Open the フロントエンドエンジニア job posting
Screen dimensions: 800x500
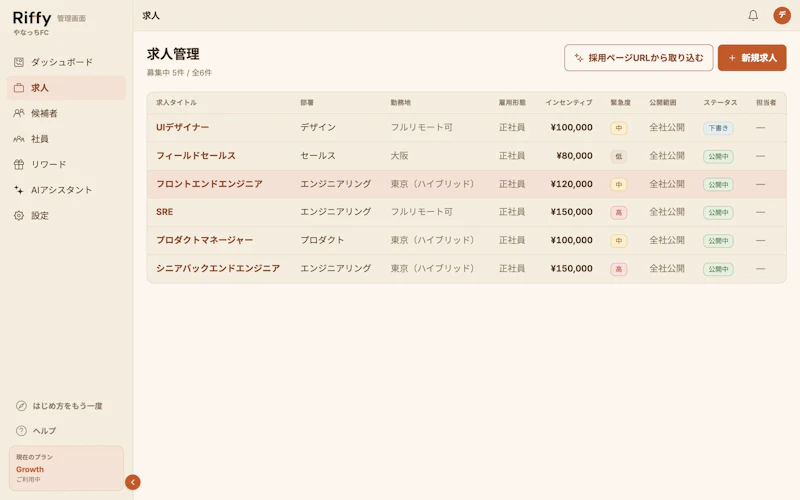coord(209,184)
